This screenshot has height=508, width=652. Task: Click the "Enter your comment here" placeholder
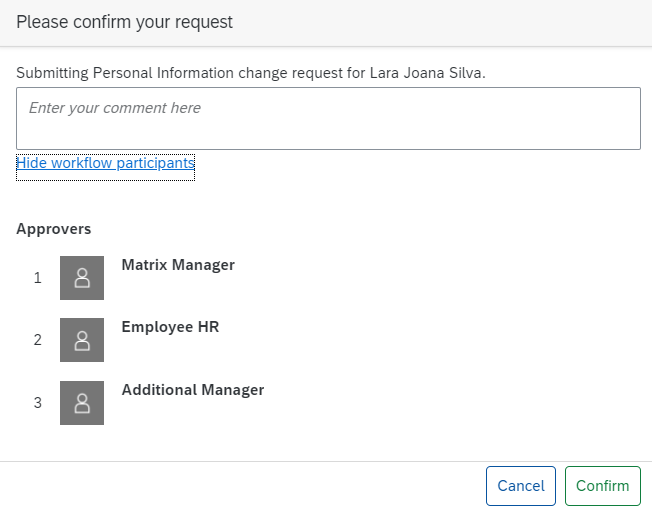115,108
